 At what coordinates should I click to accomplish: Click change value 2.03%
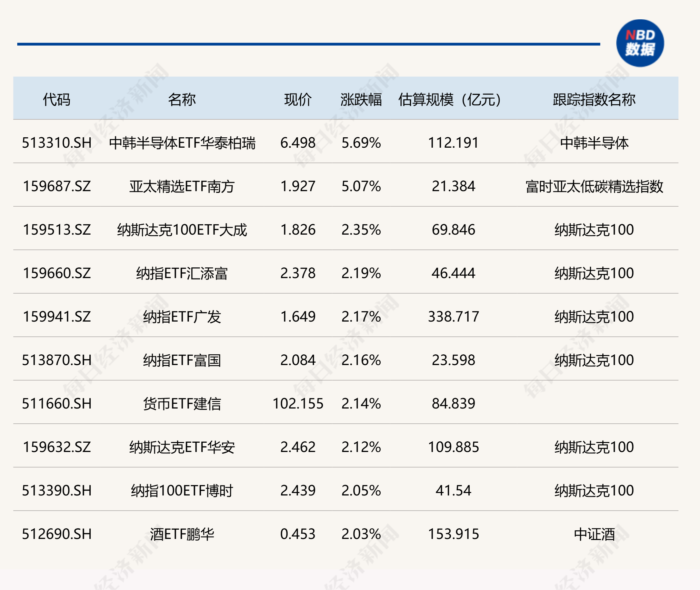point(361,534)
